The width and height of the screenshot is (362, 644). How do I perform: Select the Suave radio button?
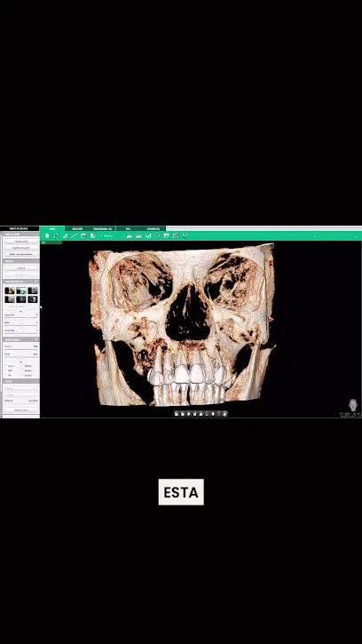click(x=5, y=366)
